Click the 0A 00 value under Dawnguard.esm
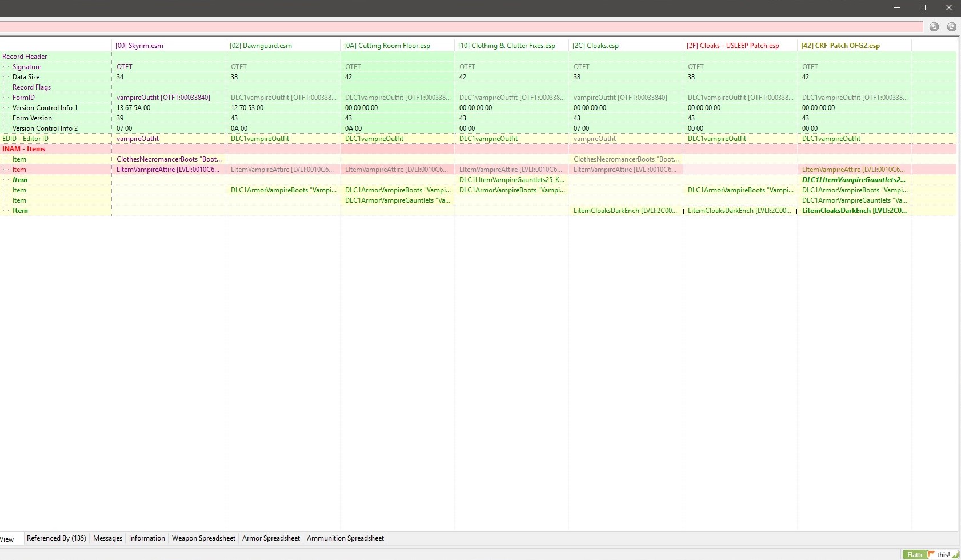 (239, 128)
